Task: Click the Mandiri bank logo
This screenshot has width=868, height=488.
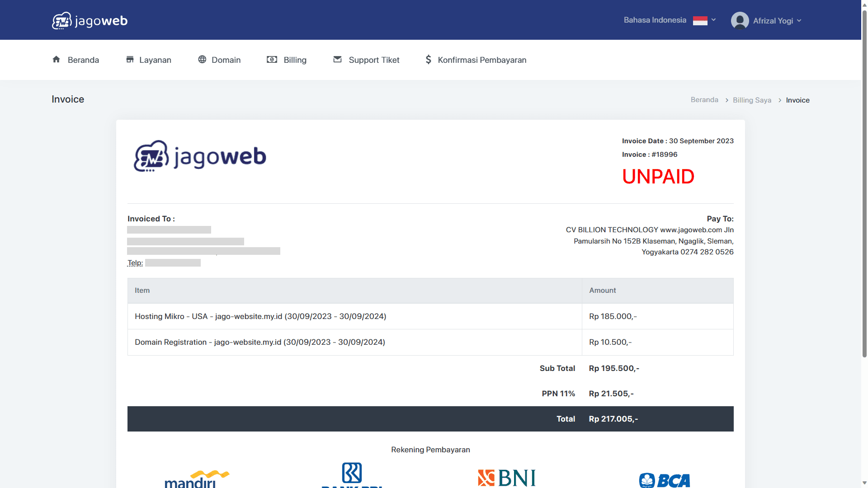Action: (x=197, y=479)
